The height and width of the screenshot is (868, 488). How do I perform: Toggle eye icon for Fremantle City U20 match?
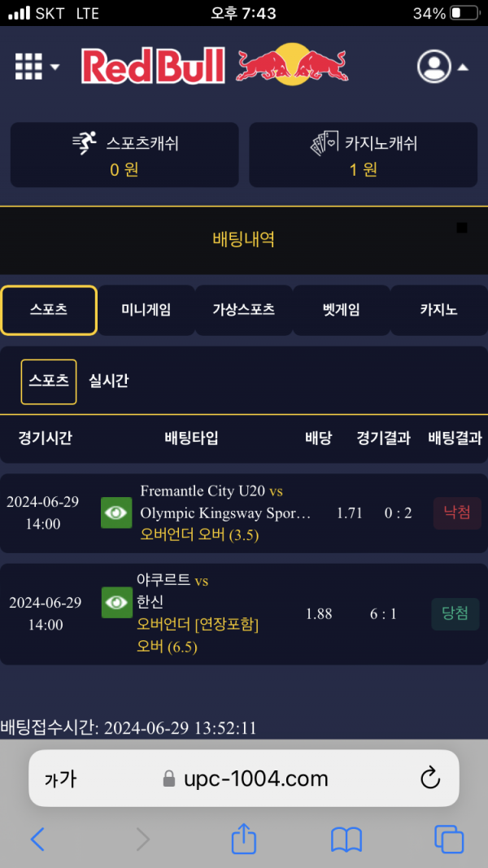coord(116,513)
